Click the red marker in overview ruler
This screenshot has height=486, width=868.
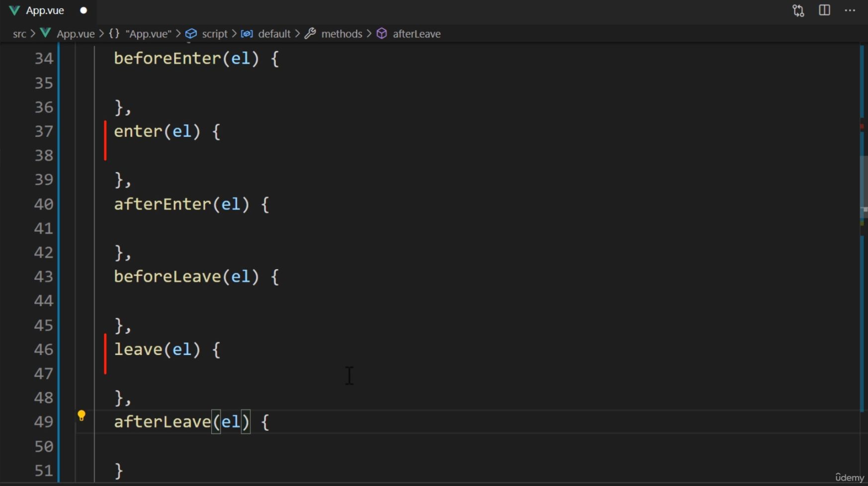[x=862, y=127]
